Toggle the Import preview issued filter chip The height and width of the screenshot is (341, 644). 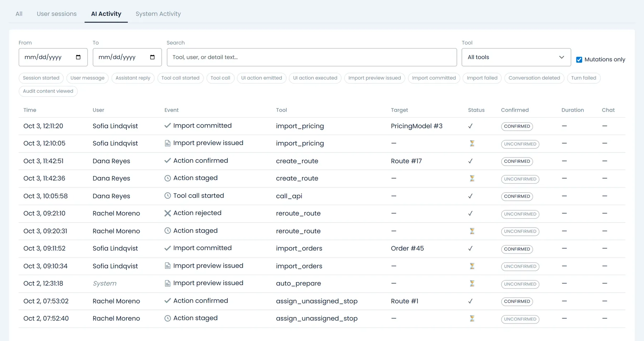[375, 78]
